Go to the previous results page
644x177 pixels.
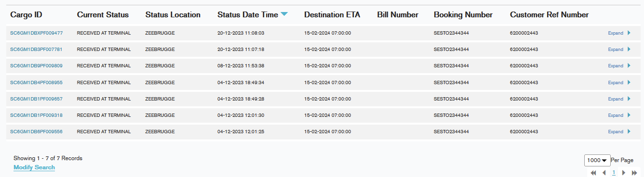click(x=604, y=173)
